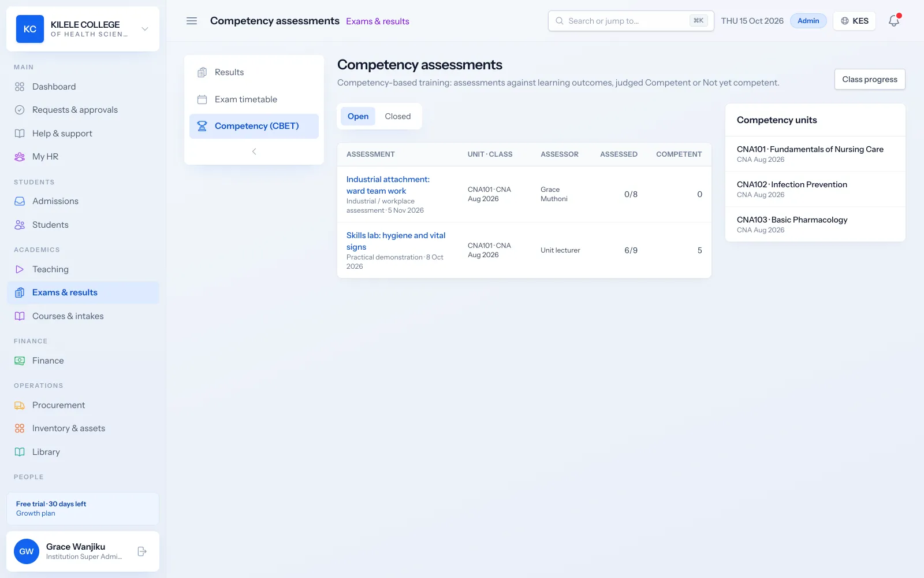924x578 pixels.
Task: Click the Courses & intakes book icon
Action: pos(20,316)
